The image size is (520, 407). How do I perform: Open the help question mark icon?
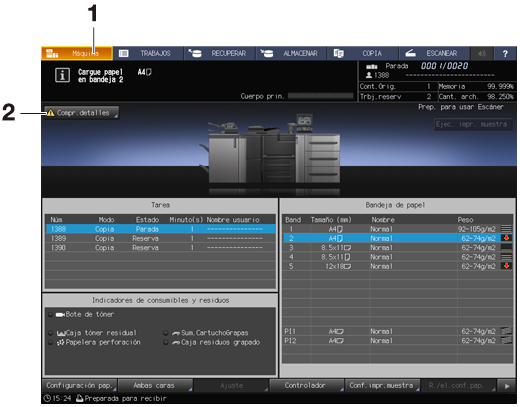[x=505, y=53]
